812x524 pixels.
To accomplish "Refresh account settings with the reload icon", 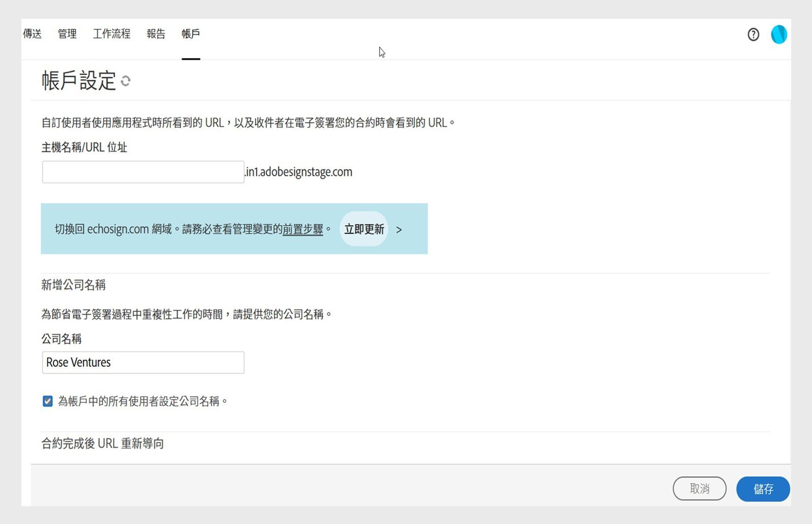I will pos(126,82).
